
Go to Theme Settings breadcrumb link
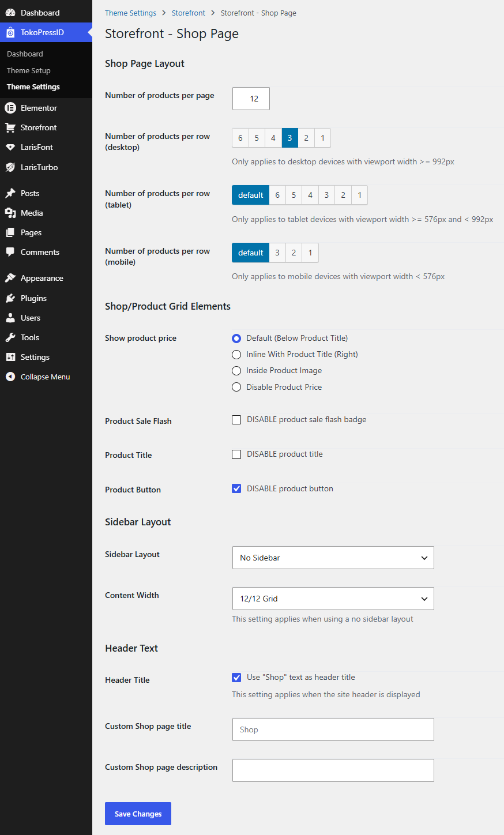point(130,13)
